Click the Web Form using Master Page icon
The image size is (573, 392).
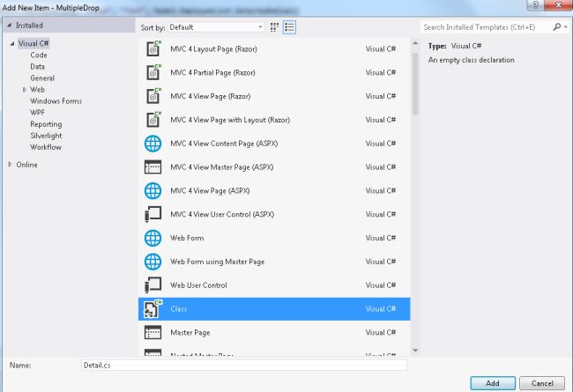click(153, 262)
